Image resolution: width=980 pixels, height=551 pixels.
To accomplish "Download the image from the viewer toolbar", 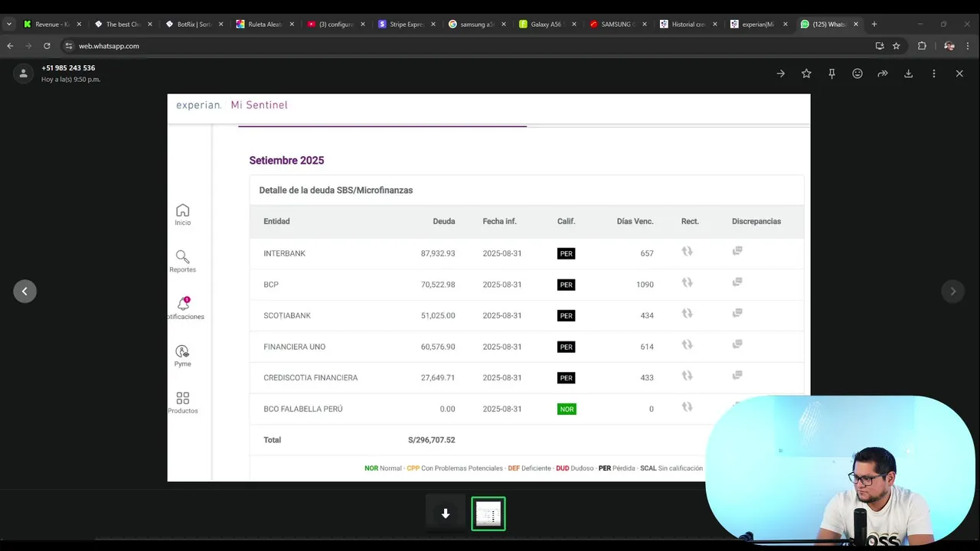I will pos(909,73).
